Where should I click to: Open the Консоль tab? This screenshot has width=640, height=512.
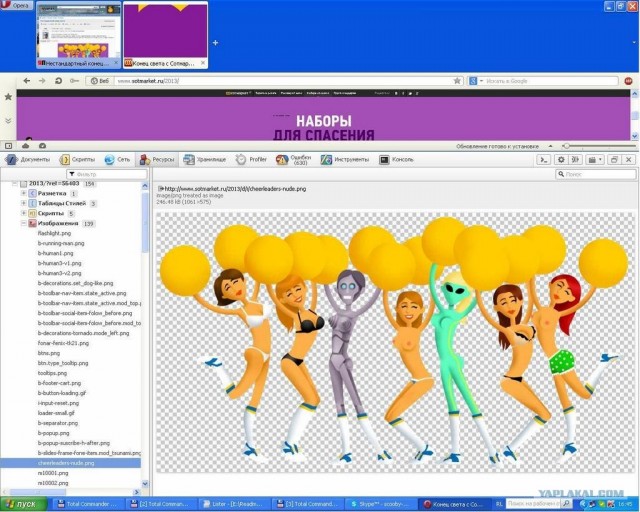397,159
